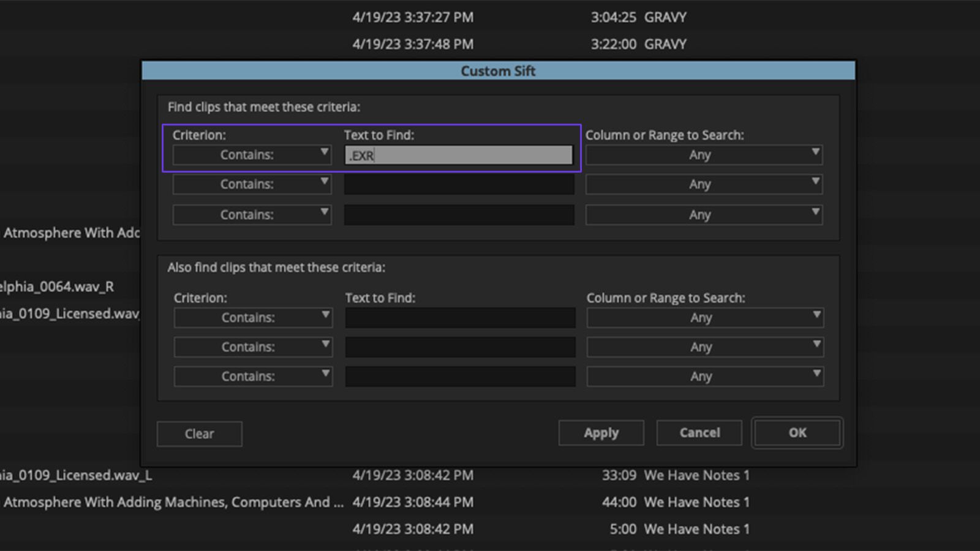Open the third Any column search dropdown
This screenshot has width=980, height=551.
(703, 214)
